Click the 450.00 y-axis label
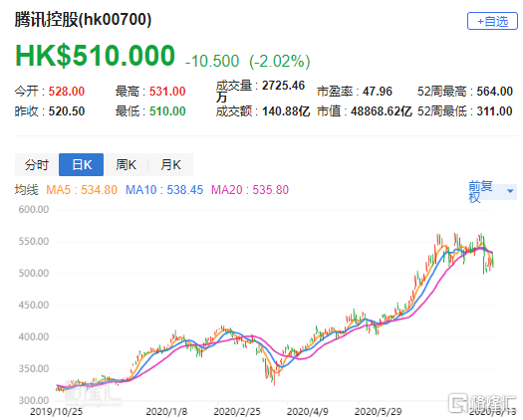This screenshot has width=523, height=420. [x=33, y=305]
